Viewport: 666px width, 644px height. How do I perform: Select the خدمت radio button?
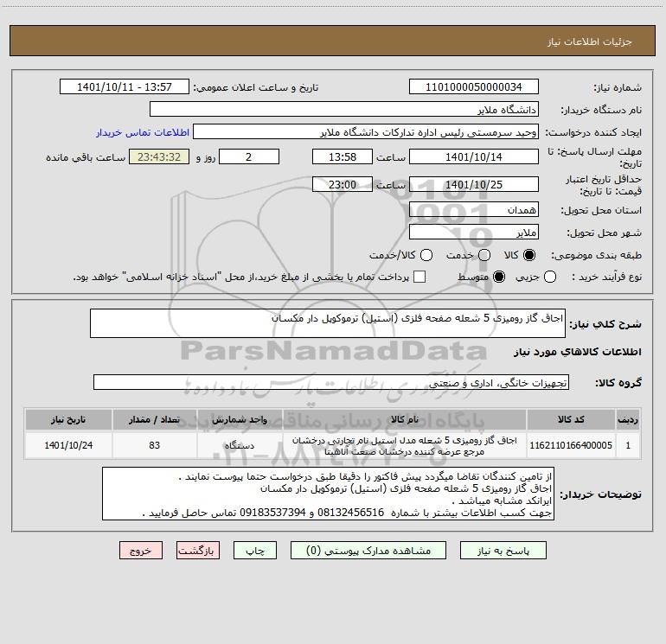(483, 255)
